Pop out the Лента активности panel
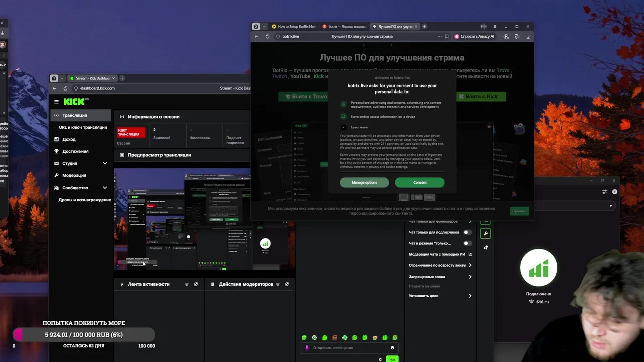 (196, 284)
